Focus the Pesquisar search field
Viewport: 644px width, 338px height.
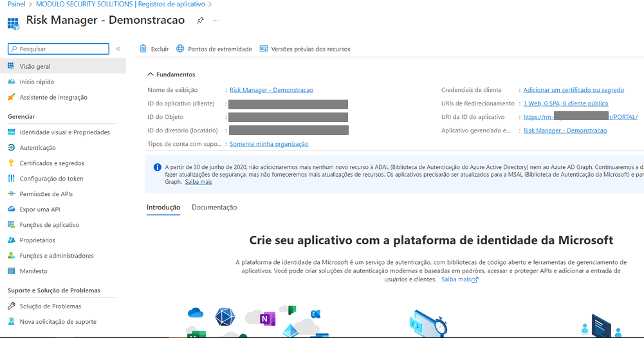[x=59, y=49]
